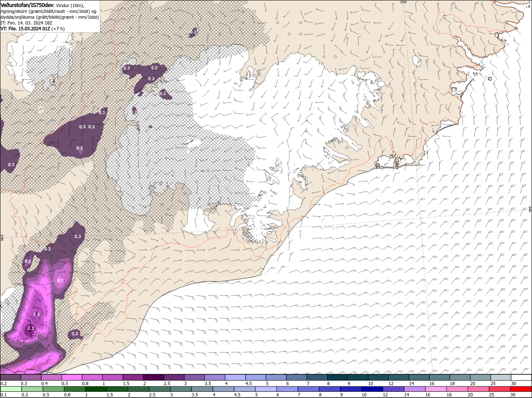This screenshot has width=532, height=398.
Task: Click the 0.1 label in the bottom legend
Action: [4, 395]
